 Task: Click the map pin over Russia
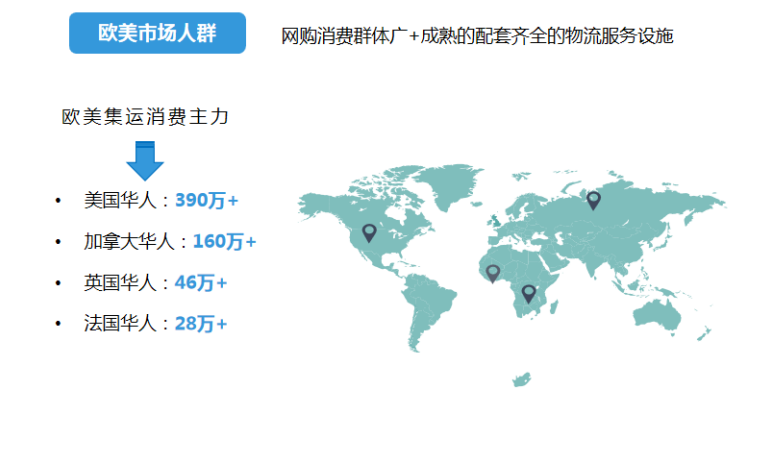click(x=593, y=200)
